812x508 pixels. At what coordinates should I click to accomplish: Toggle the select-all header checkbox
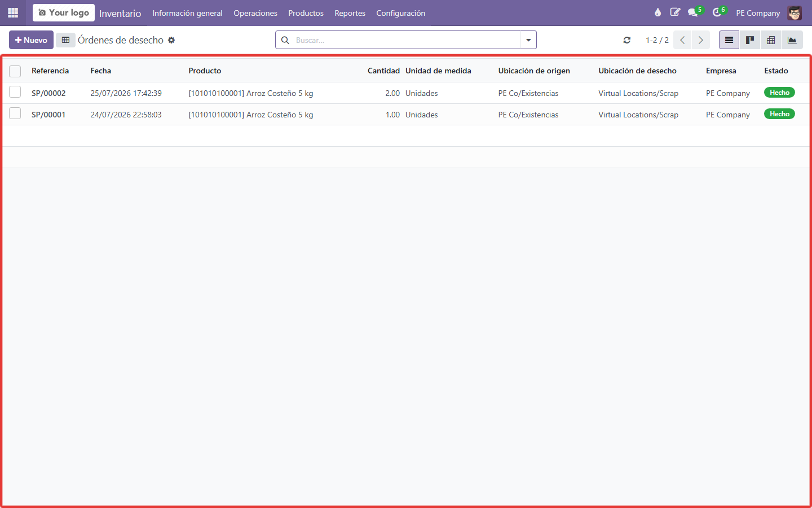[x=15, y=71]
